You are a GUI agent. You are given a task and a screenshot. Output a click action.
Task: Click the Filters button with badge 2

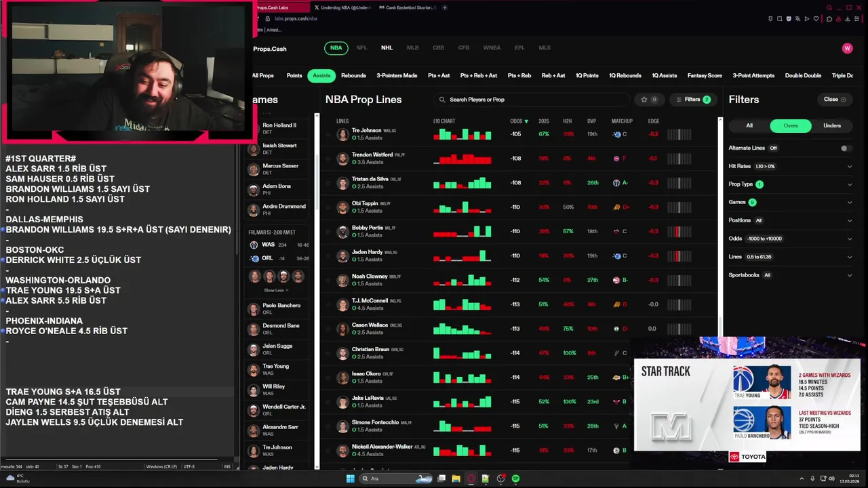tap(693, 100)
